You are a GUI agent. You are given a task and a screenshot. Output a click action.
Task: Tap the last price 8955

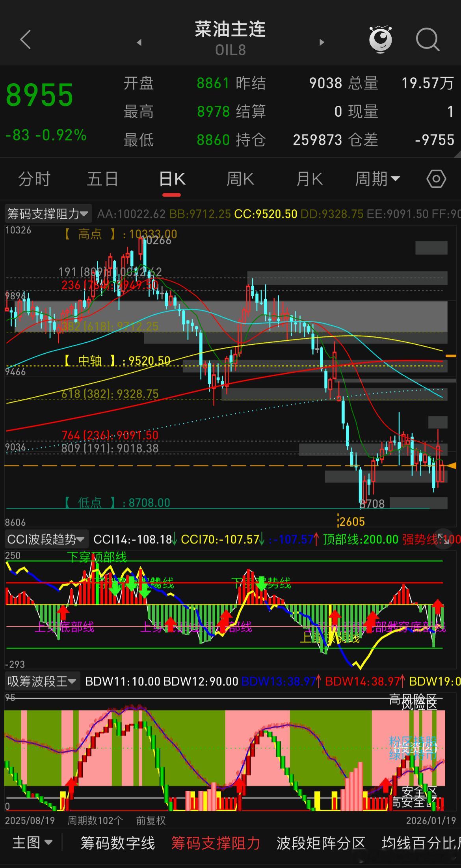(39, 95)
